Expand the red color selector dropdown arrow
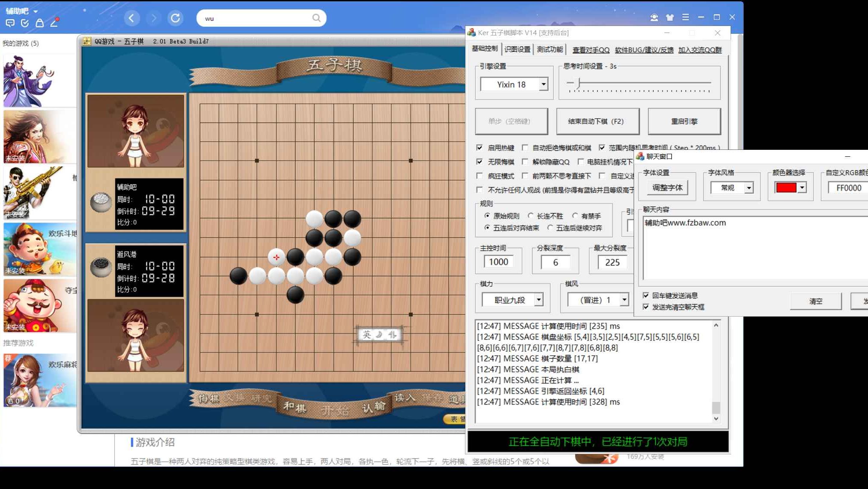 [802, 188]
